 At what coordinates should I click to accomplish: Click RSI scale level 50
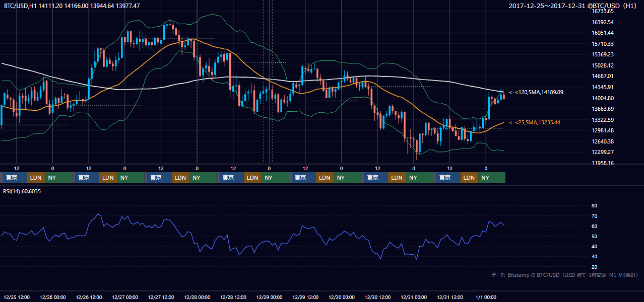pyautogui.click(x=594, y=236)
